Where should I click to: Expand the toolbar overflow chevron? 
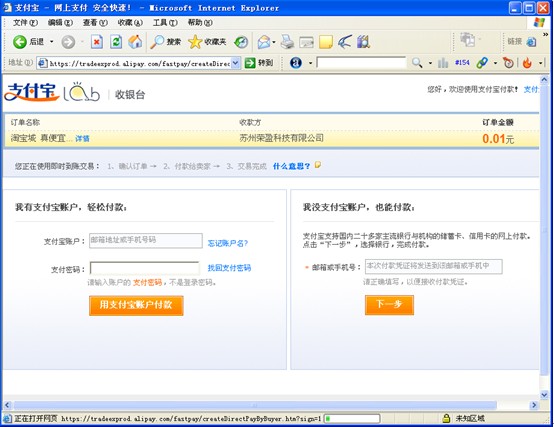click(x=545, y=34)
